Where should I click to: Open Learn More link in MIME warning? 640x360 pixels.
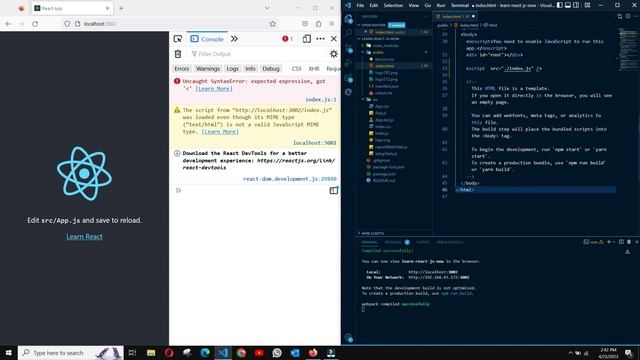[220, 131]
